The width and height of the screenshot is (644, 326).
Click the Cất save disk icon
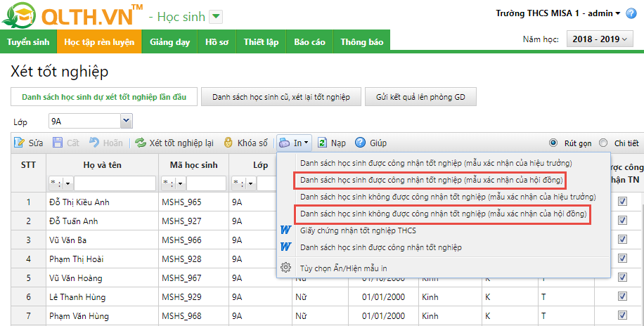click(58, 143)
